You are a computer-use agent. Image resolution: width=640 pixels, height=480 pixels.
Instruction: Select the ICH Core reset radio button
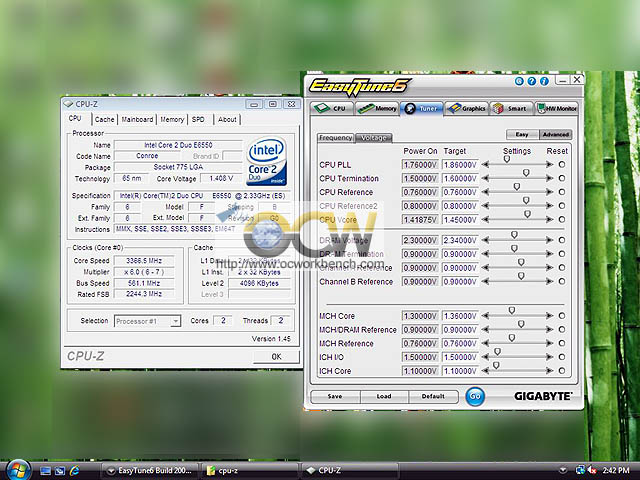[562, 371]
